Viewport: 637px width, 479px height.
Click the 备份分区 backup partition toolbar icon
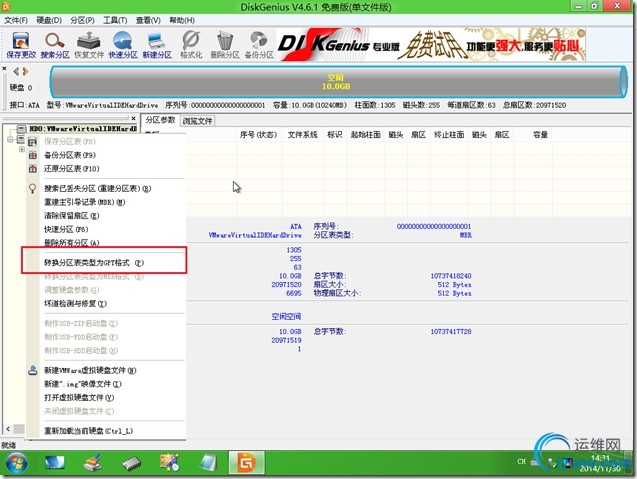pyautogui.click(x=259, y=45)
